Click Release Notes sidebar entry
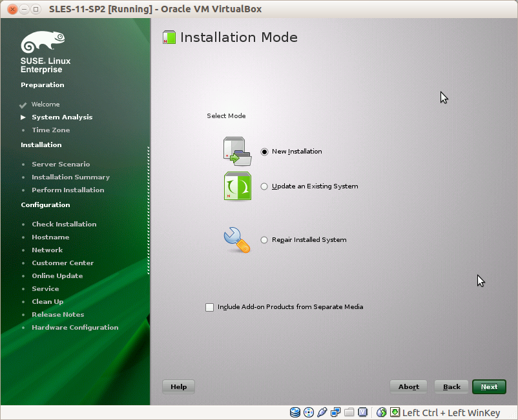Screen dimensions: 518x420 pos(58,314)
